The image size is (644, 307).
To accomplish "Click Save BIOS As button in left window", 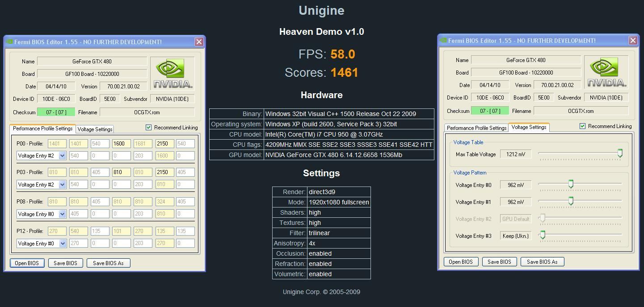I will pyautogui.click(x=108, y=263).
